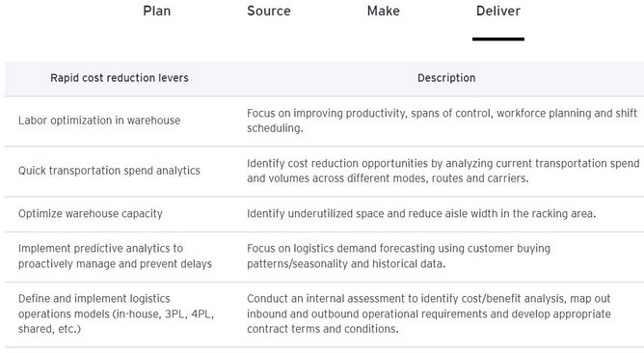Click description on logistics demand forecasting
This screenshot has height=353, width=644.
(398, 256)
